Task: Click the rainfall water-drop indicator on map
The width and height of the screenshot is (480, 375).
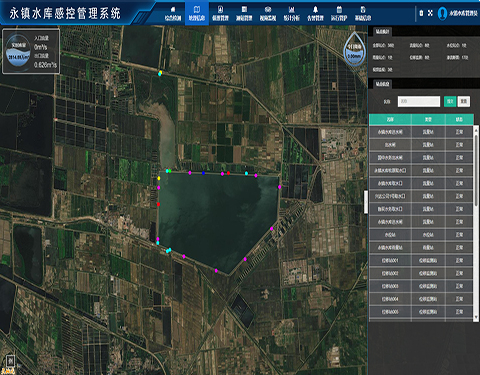Action: point(354,50)
